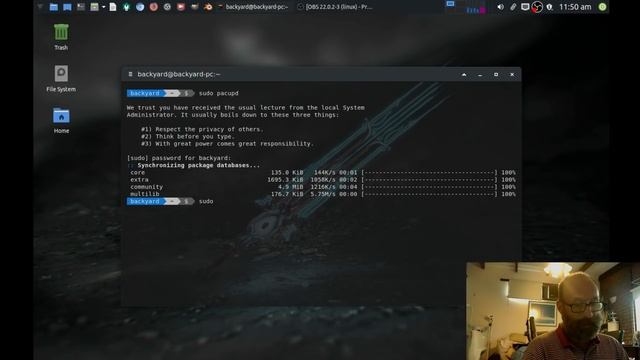
Task: Click the volume speaker tray icon
Action: click(500, 7)
